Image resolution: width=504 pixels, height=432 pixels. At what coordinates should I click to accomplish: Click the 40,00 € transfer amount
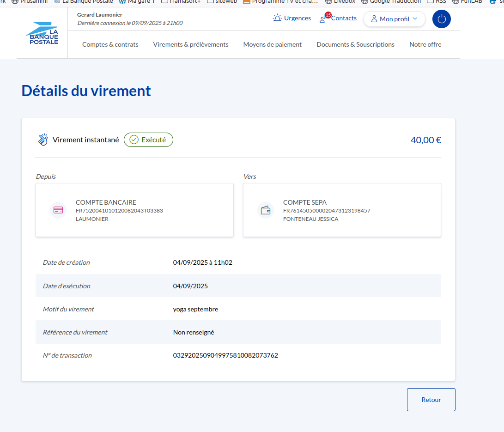pos(425,140)
